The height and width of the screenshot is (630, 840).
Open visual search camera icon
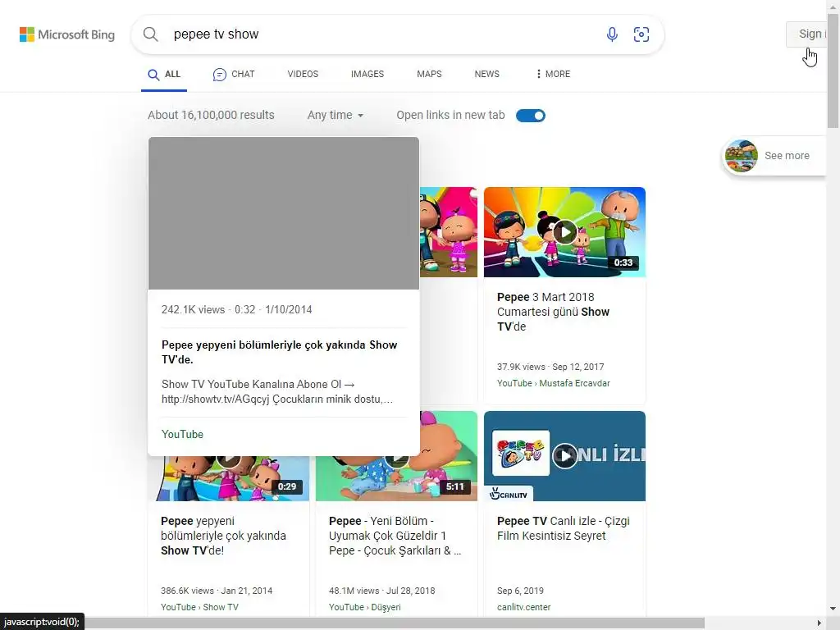pos(641,34)
